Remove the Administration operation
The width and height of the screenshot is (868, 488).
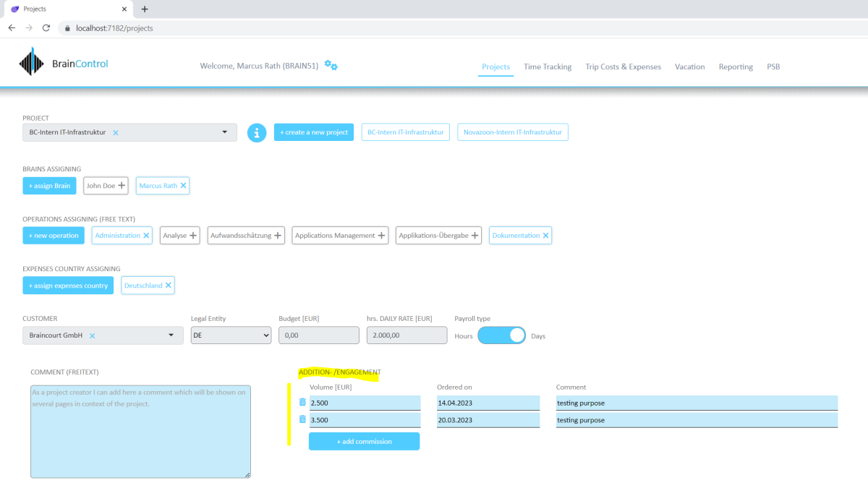pyautogui.click(x=146, y=236)
